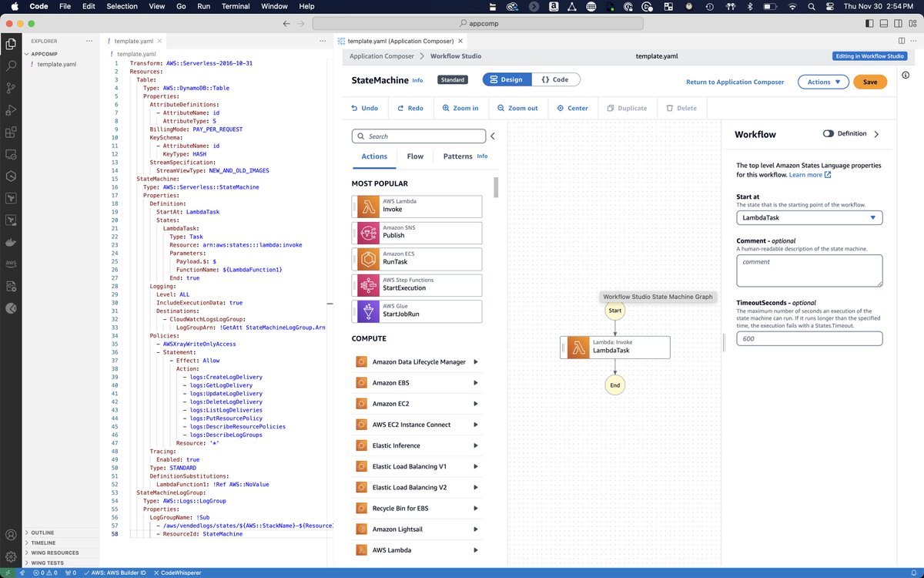Viewport: 924px width, 578px height.
Task: Select the LambdaTask state on canvas
Action: 614,347
